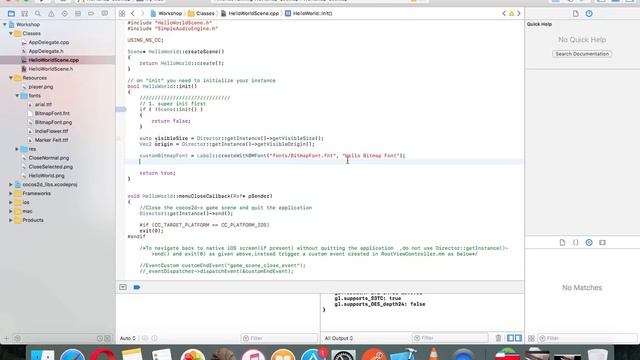Open the Project navigator

pyautogui.click(x=11, y=13)
